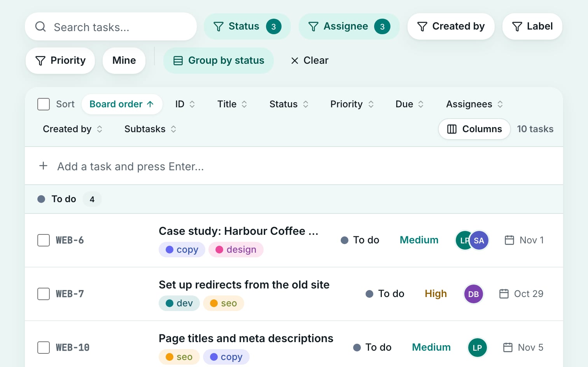Click the DB assignee avatar on WEB-7

tap(474, 294)
